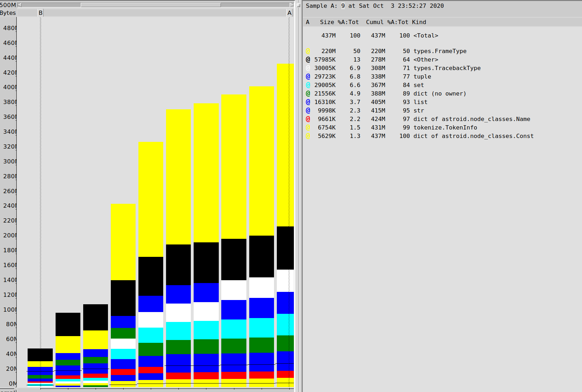Click the horizontal scrollbar thumb above the chart
The image size is (582, 392).
pos(150,5)
